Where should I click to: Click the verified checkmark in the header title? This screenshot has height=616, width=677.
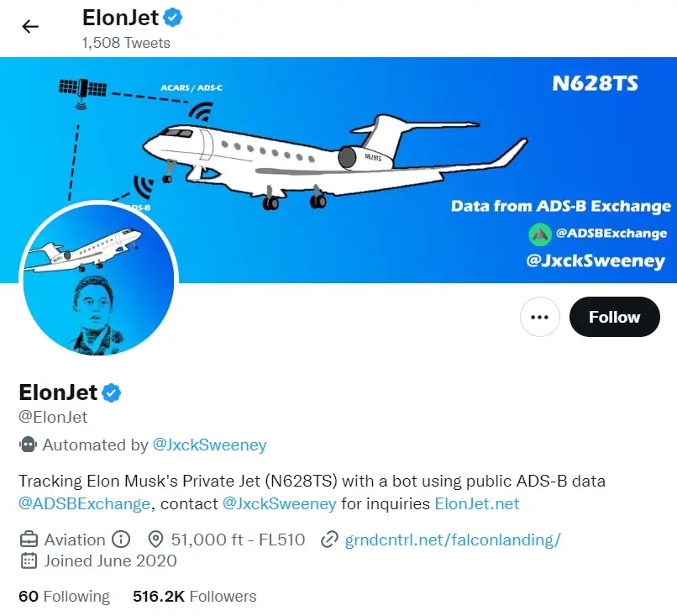[x=171, y=16]
